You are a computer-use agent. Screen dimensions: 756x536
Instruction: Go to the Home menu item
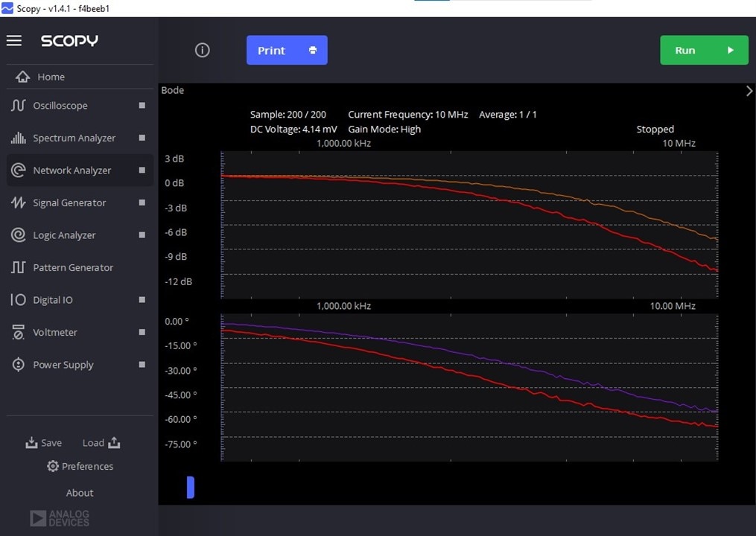(x=51, y=77)
